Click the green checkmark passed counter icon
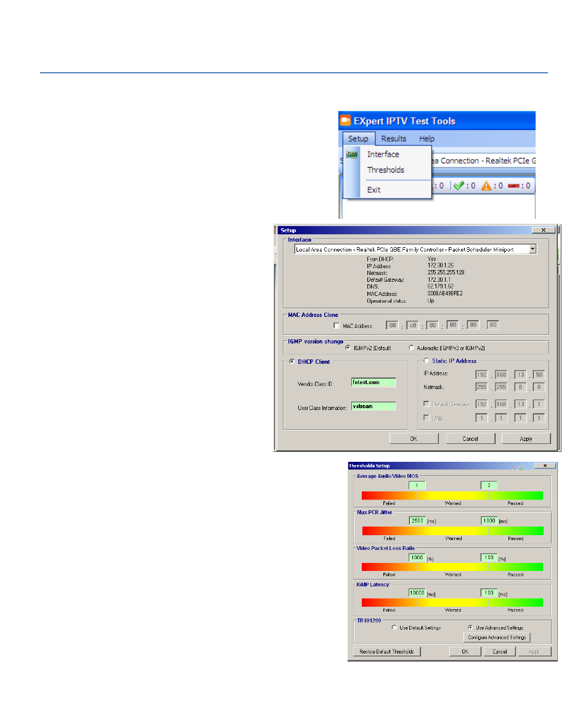Image resolution: width=588 pixels, height=714 pixels. [x=459, y=186]
